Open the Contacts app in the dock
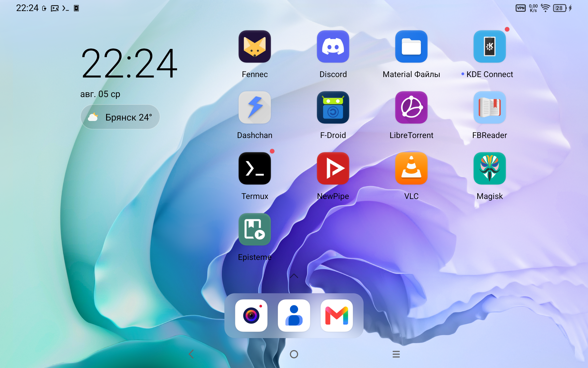The height and width of the screenshot is (368, 588). pos(294,315)
